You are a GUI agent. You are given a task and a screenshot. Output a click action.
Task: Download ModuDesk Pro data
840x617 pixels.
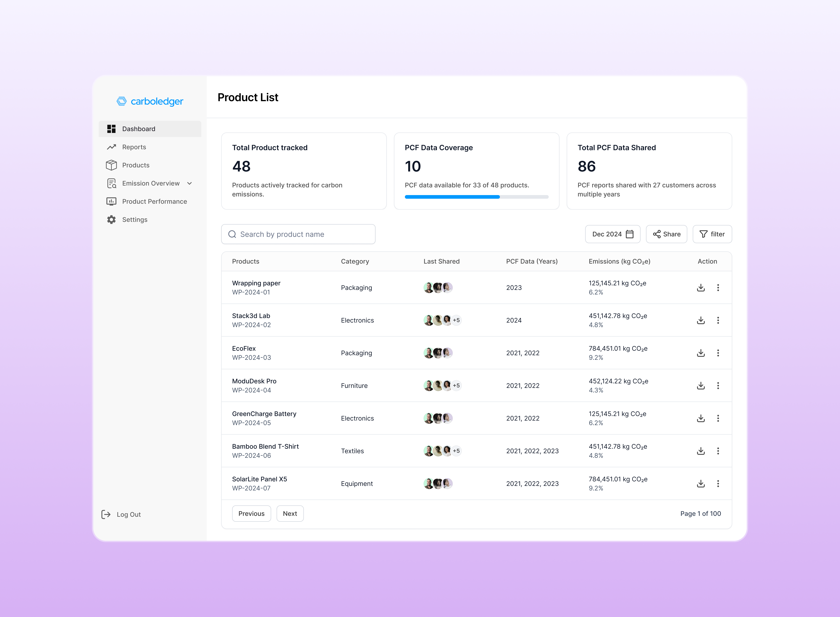(701, 385)
